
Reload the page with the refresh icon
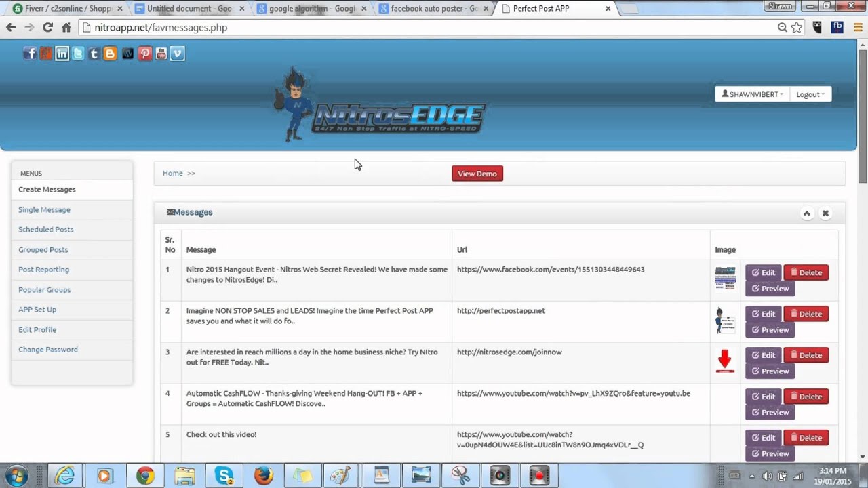(x=47, y=27)
